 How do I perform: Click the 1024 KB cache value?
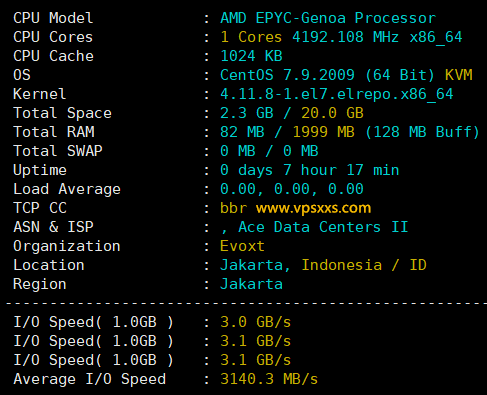point(251,56)
